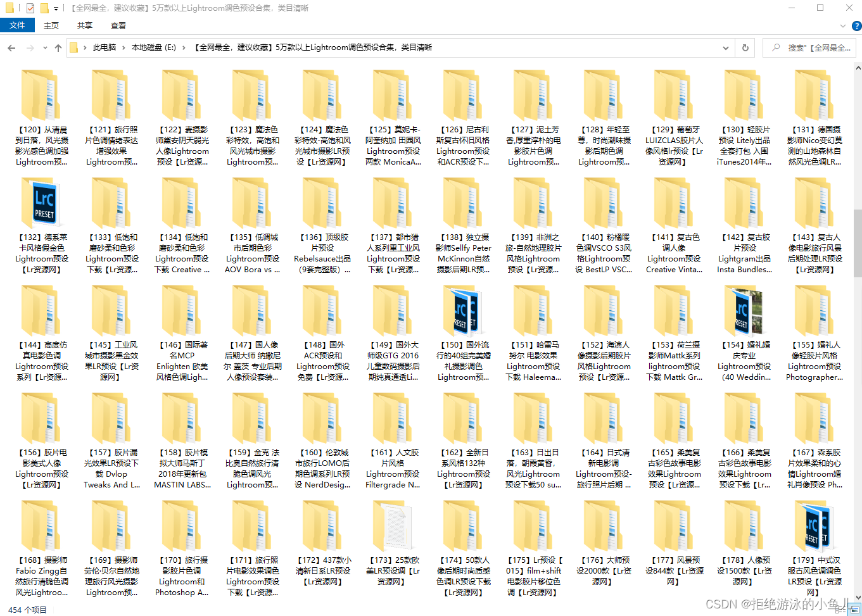Open Explorer help question mark icon
Viewport: 862px width, 616px height.
tap(856, 26)
